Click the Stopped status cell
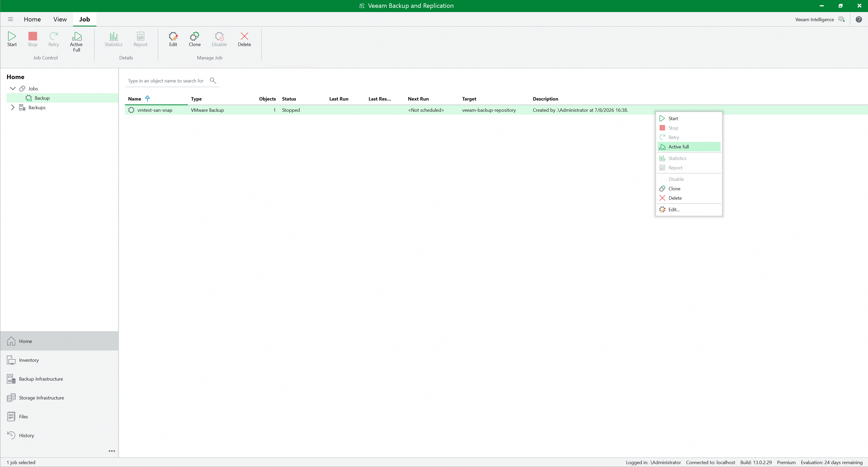 (x=291, y=110)
